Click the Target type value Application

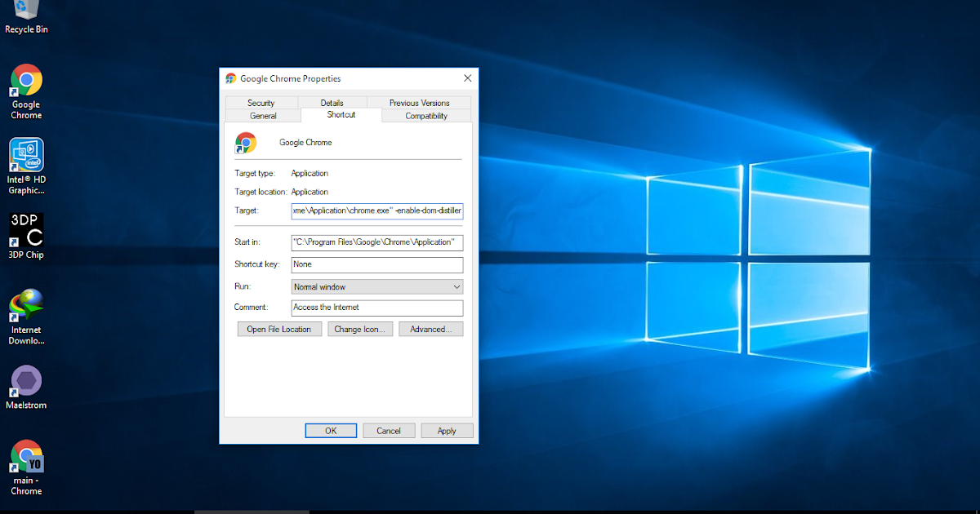point(310,174)
